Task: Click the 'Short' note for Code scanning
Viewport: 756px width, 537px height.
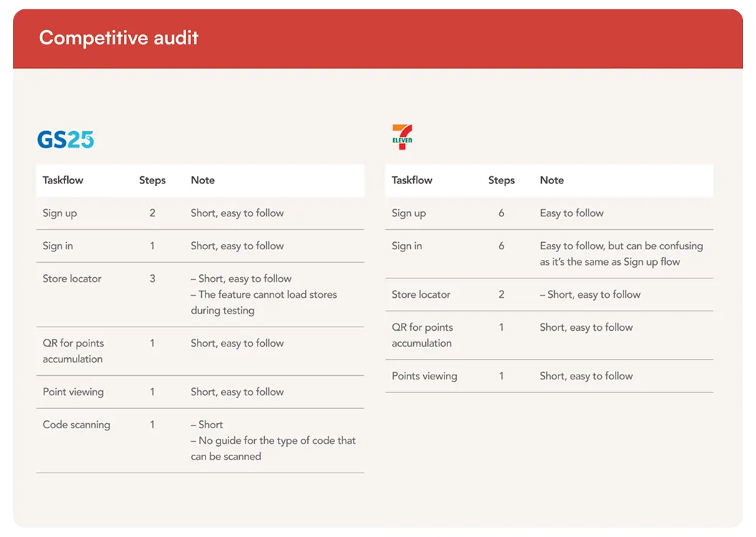Action: pos(207,425)
